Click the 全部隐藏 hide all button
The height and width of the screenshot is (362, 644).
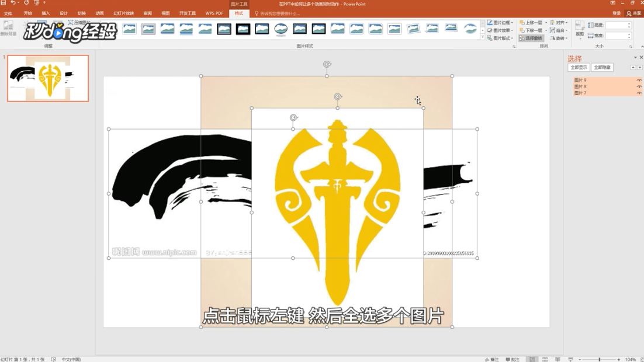[x=602, y=67]
